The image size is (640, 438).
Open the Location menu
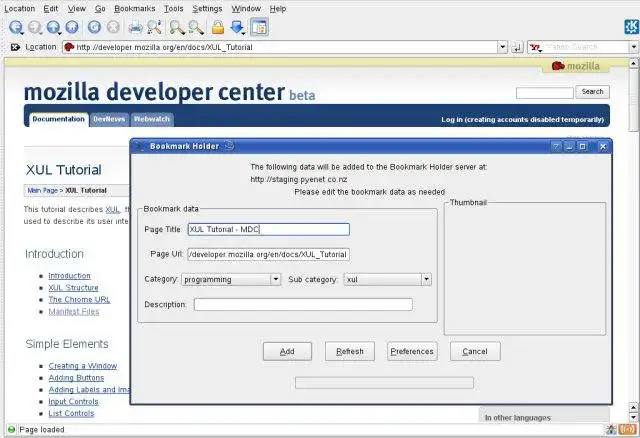tap(20, 9)
